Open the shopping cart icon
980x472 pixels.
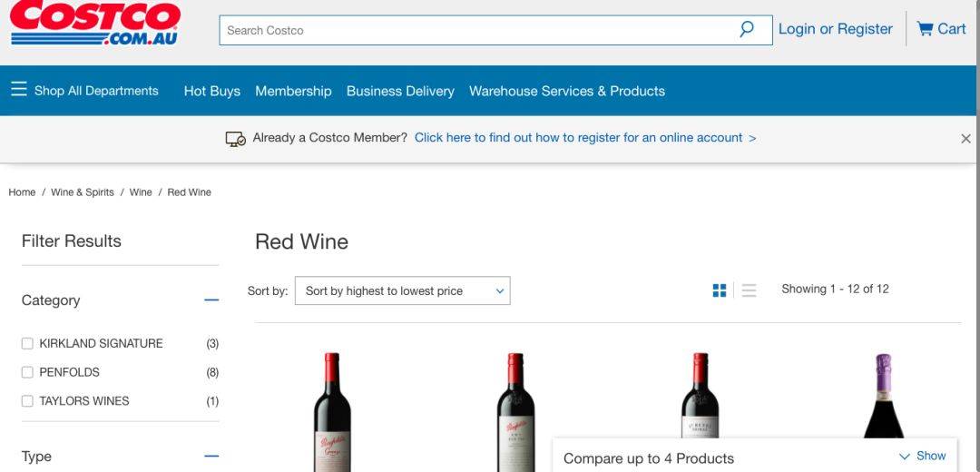click(x=924, y=29)
